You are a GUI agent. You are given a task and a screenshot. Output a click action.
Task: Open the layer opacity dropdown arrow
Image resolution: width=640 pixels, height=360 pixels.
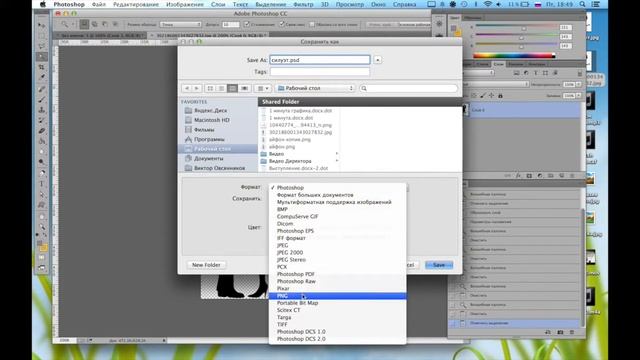coord(578,84)
